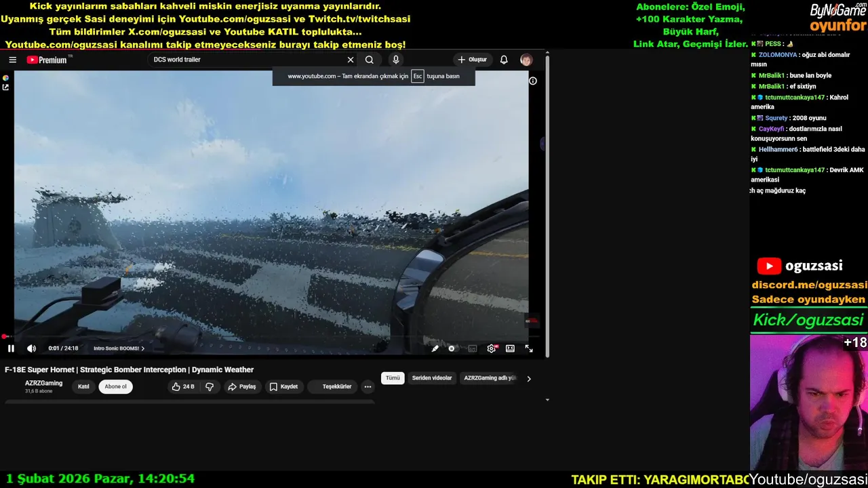Mute the video volume speaker

click(x=31, y=348)
